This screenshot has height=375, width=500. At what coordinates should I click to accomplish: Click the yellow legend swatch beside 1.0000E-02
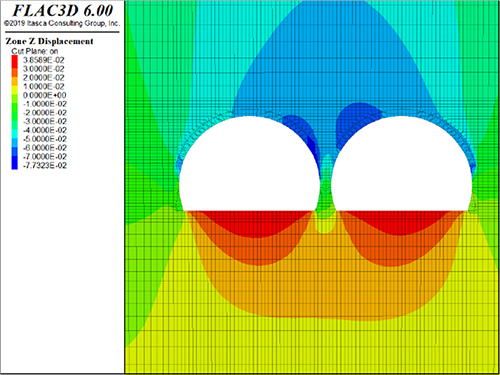point(15,90)
